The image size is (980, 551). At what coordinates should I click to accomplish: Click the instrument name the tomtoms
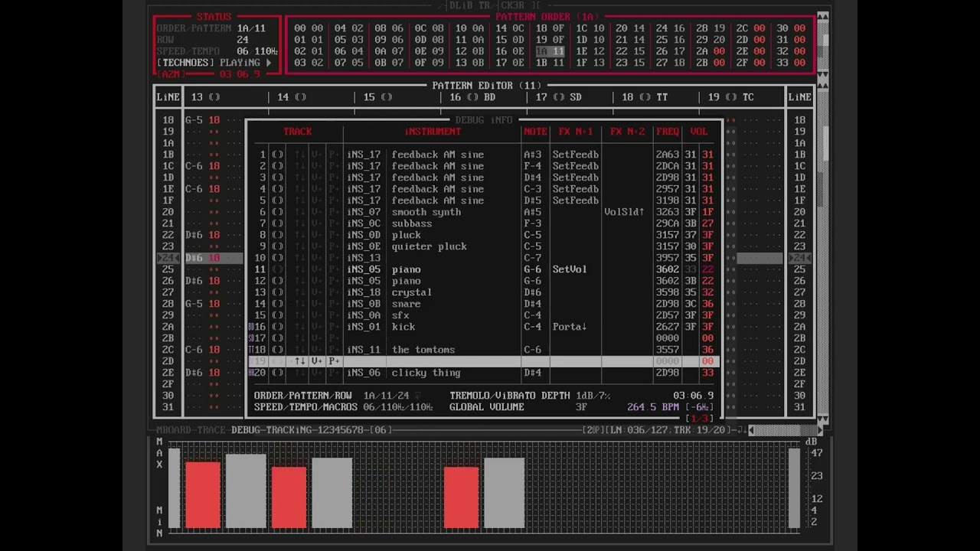(x=423, y=350)
